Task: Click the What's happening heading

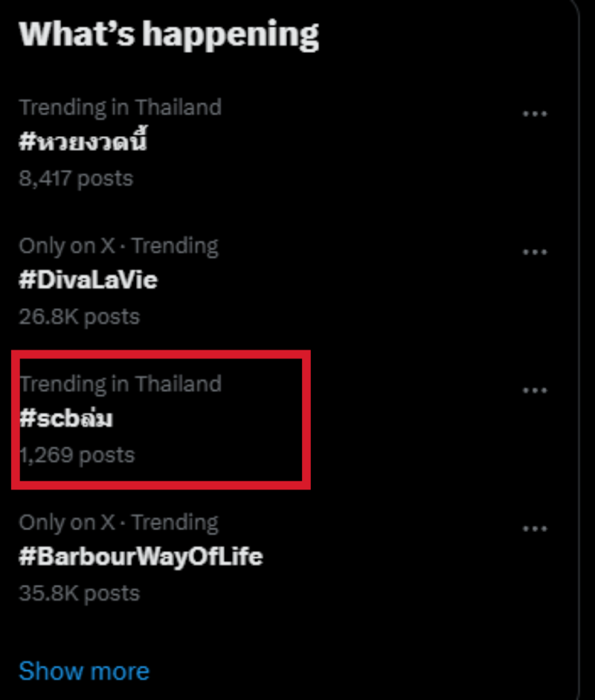Action: click(169, 34)
